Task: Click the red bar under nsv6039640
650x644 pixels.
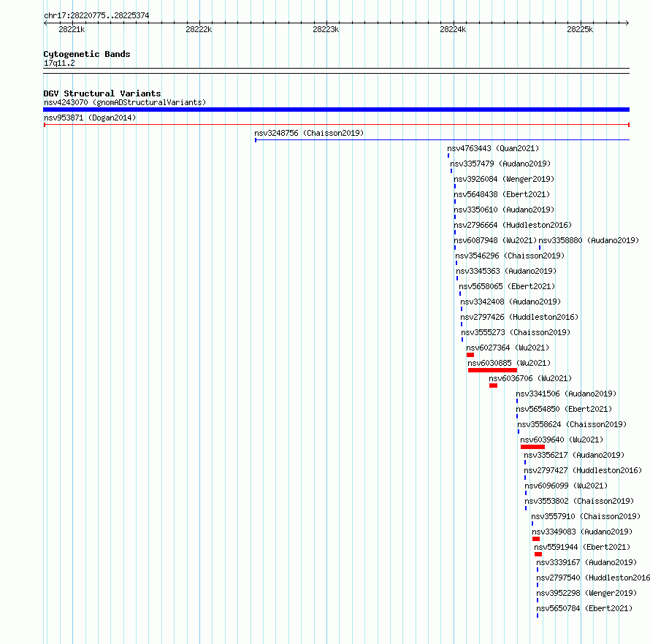Action: 532,447
